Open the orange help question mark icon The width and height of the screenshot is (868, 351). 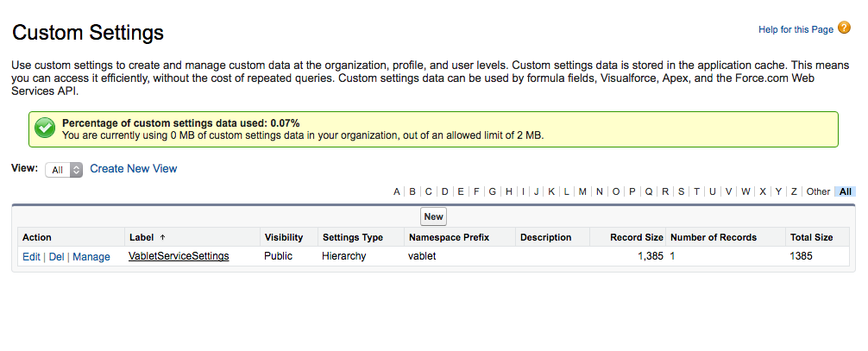point(844,28)
